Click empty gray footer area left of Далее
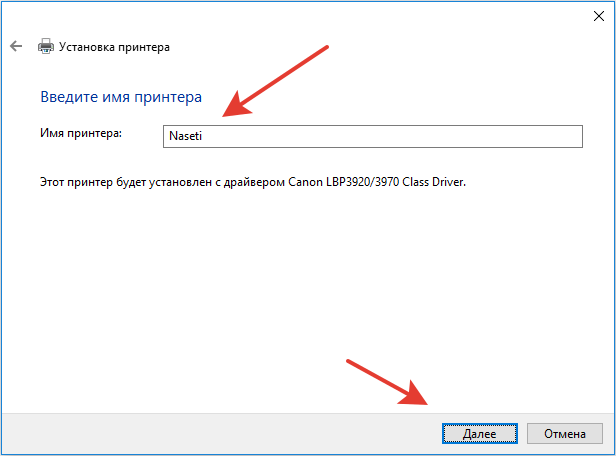616x456 pixels. (x=200, y=432)
